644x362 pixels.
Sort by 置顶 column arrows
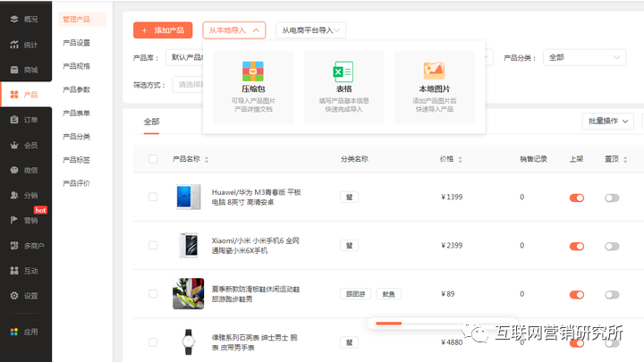click(625, 159)
